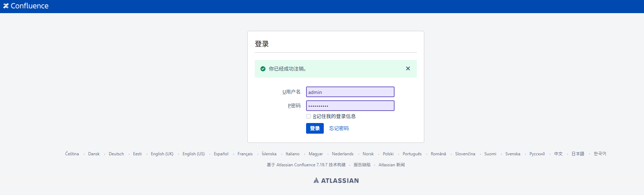Click the U用户名 username label
The height and width of the screenshot is (195, 644).
tap(292, 92)
